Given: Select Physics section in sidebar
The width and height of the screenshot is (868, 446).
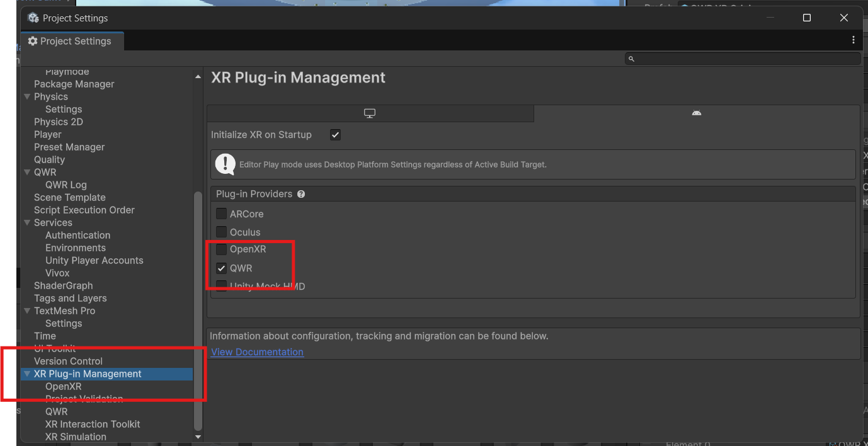Looking at the screenshot, I should pyautogui.click(x=51, y=96).
